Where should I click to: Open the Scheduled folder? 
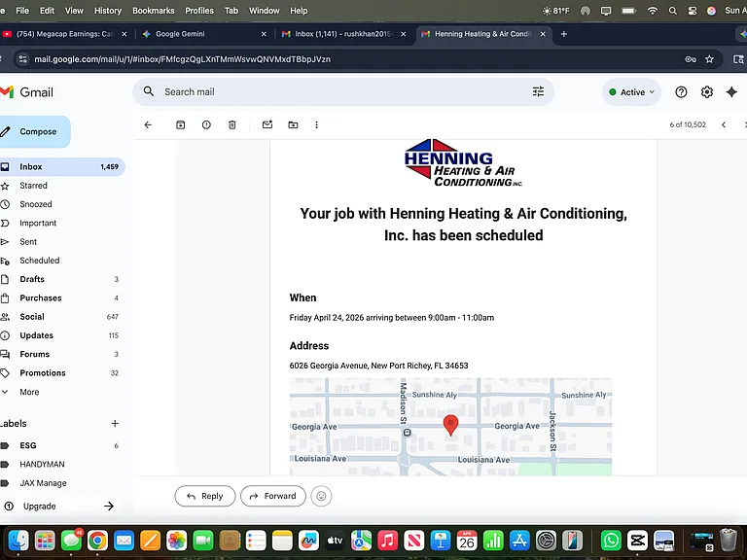point(62,261)
